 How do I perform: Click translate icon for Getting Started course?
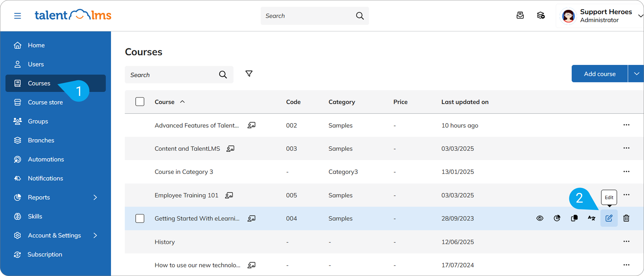[592, 218]
